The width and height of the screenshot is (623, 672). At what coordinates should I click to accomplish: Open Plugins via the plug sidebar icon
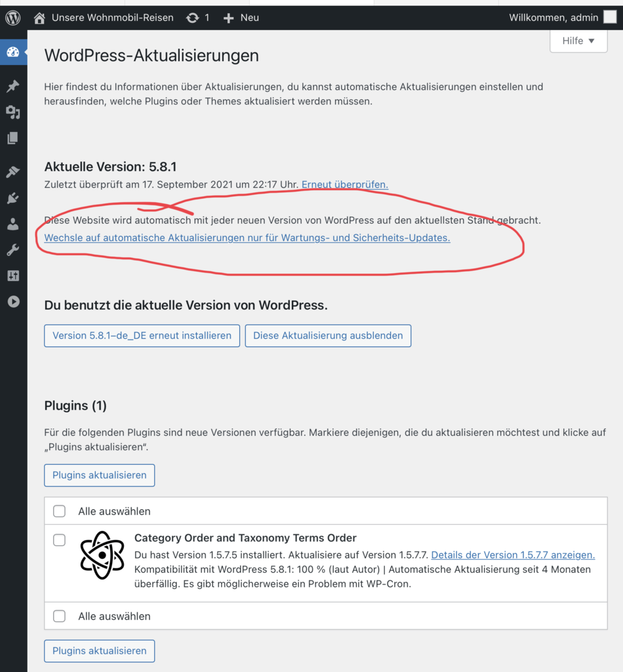(x=13, y=198)
